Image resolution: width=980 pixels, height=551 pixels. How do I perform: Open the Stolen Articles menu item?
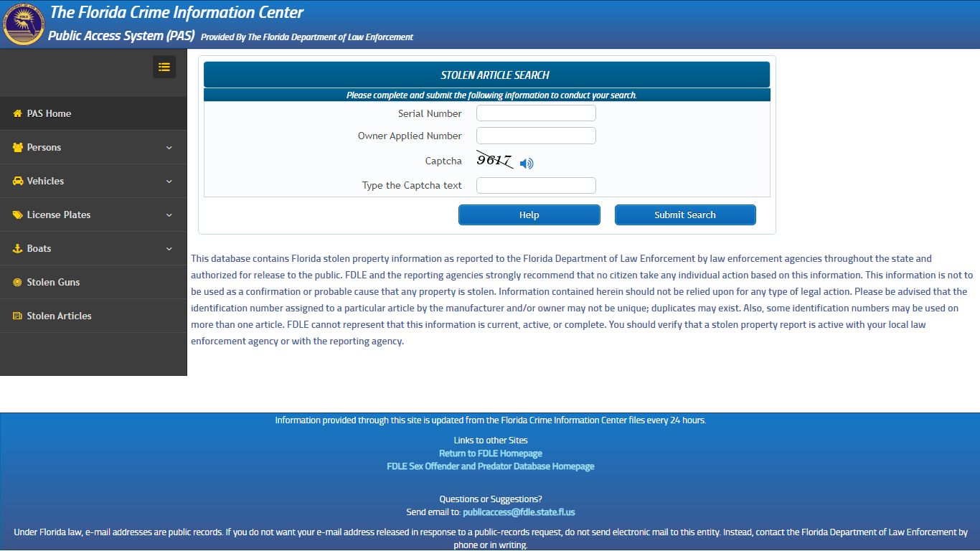[x=93, y=316]
